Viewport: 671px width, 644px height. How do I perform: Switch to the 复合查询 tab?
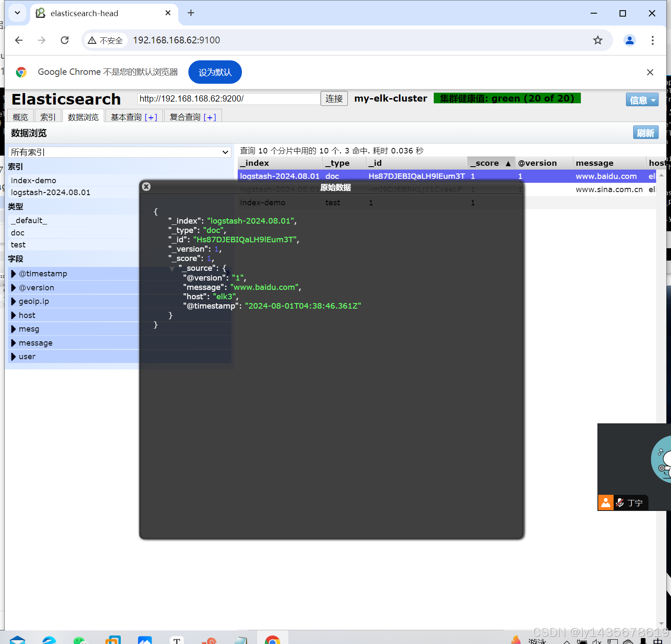point(192,117)
